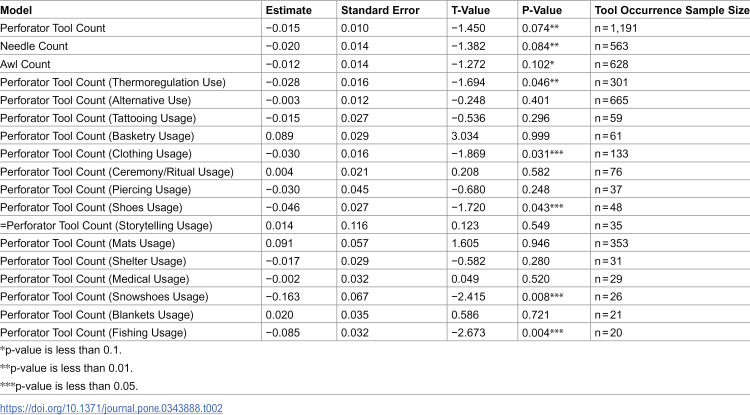Click the Standard Error column header
Screen dimensions: 750x415
click(380, 11)
